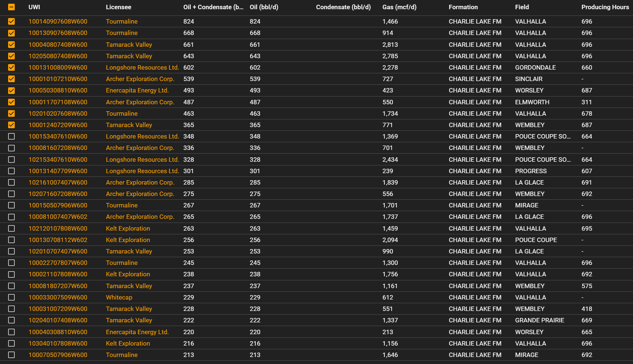Sort by Oil (bbl/d) column header
The height and width of the screenshot is (364, 633).
click(x=264, y=7)
